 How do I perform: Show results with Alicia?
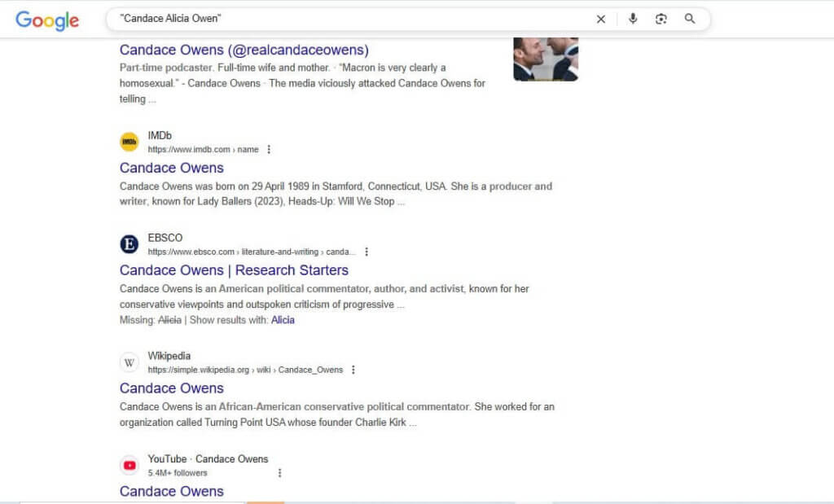[283, 320]
